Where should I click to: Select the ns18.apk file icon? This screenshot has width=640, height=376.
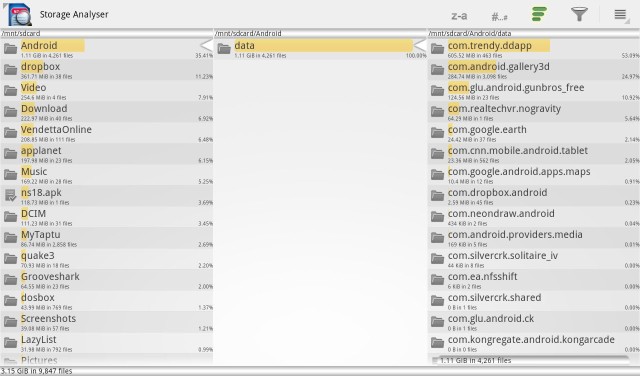coord(10,196)
